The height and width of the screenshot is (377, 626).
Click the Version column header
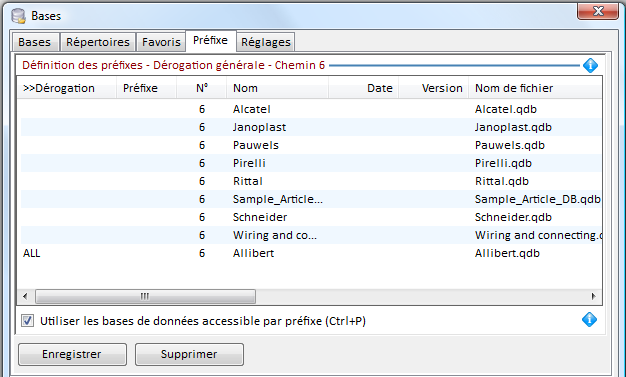coord(433,88)
